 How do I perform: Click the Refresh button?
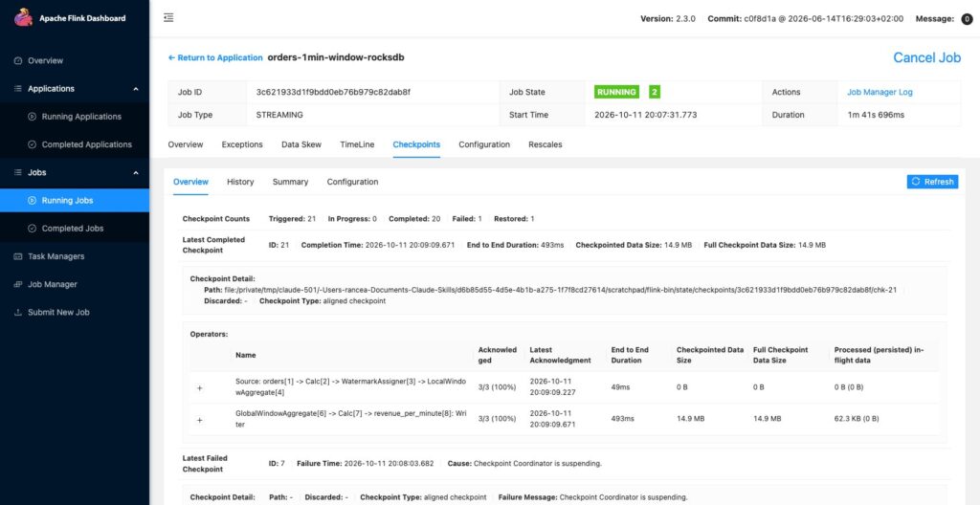tap(932, 182)
